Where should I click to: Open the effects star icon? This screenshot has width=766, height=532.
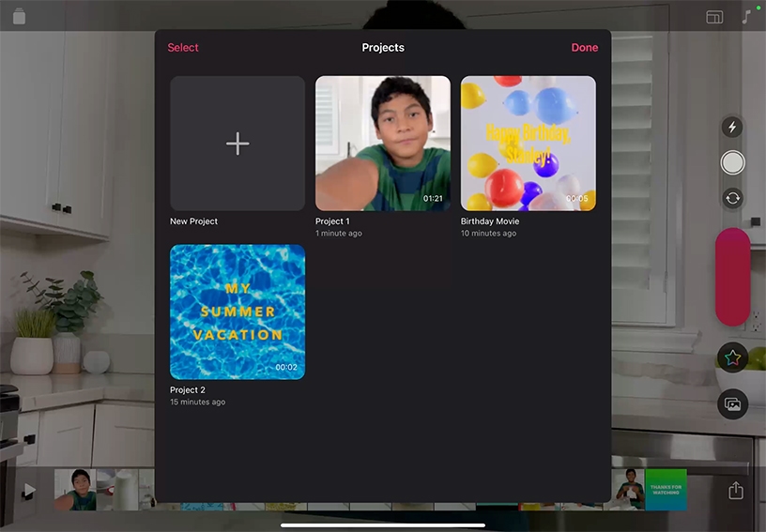732,357
